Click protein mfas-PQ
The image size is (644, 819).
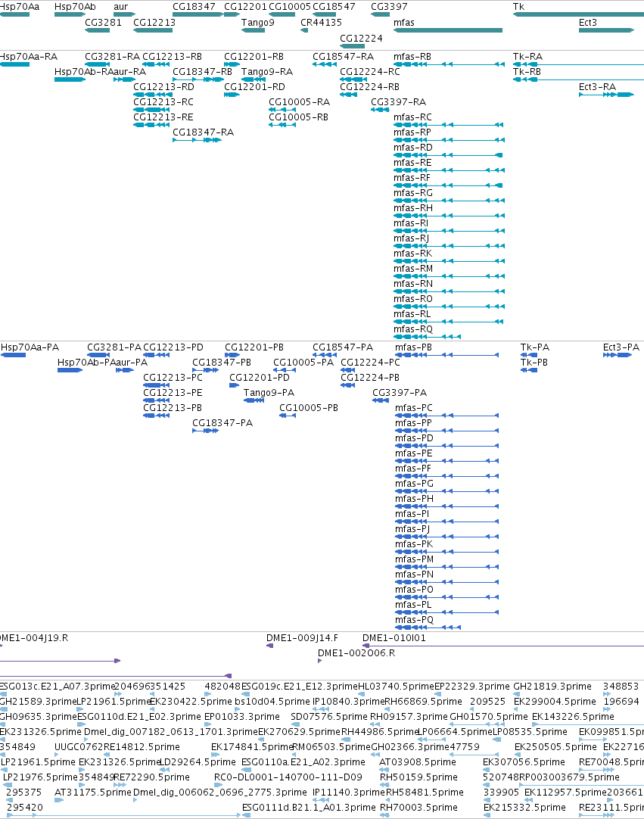[x=428, y=627]
